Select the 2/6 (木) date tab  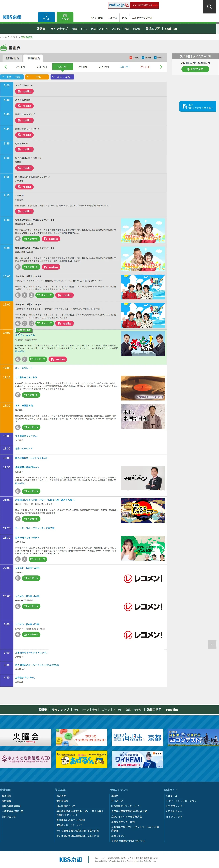pos(83,67)
